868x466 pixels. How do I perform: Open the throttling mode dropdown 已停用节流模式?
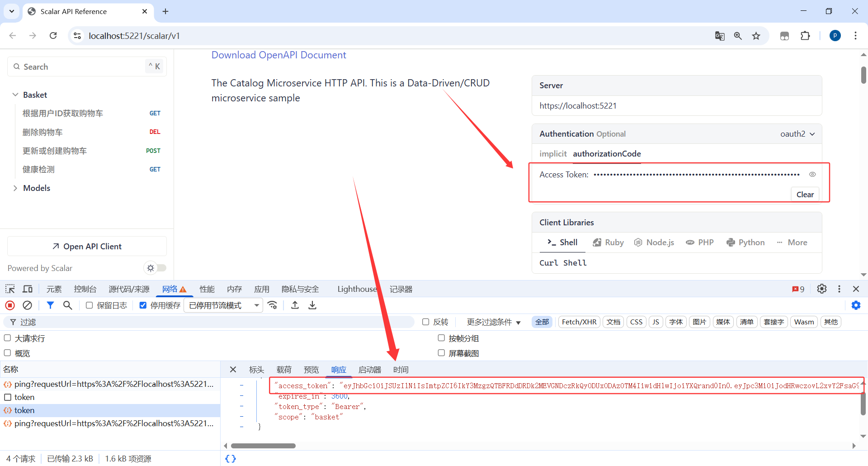pos(224,305)
